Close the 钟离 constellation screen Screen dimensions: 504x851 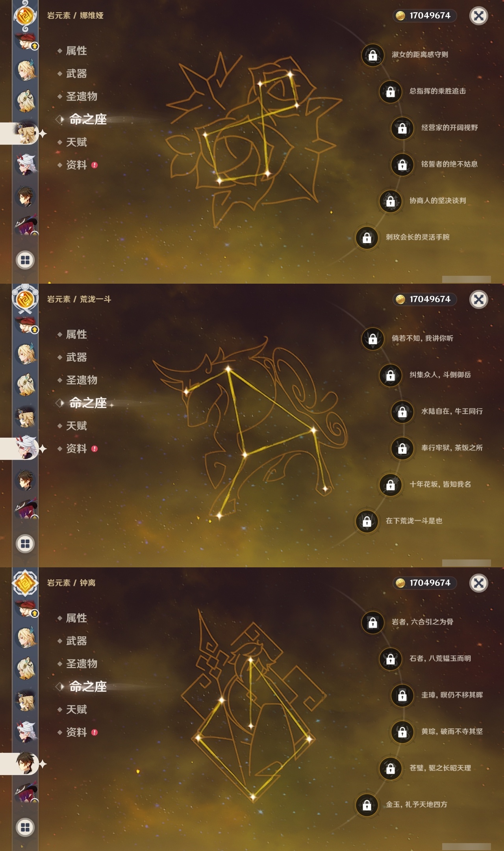479,583
